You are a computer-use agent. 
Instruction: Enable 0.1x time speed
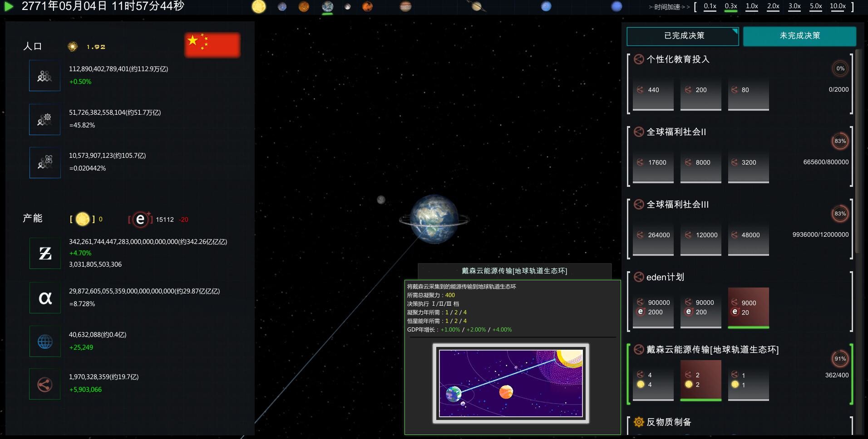click(709, 7)
